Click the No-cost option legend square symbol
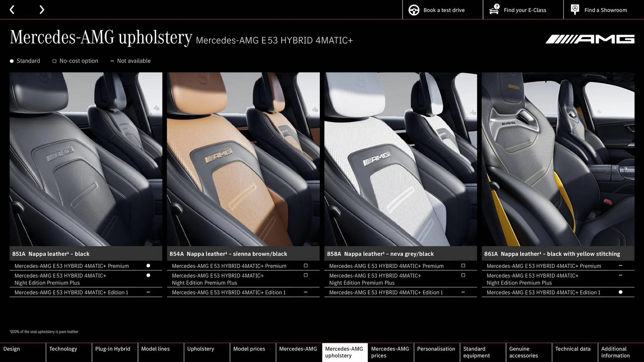This screenshot has width=644, height=362. pyautogui.click(x=54, y=61)
